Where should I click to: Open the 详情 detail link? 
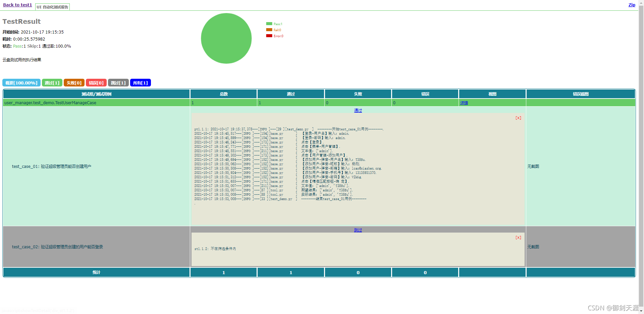tap(464, 103)
